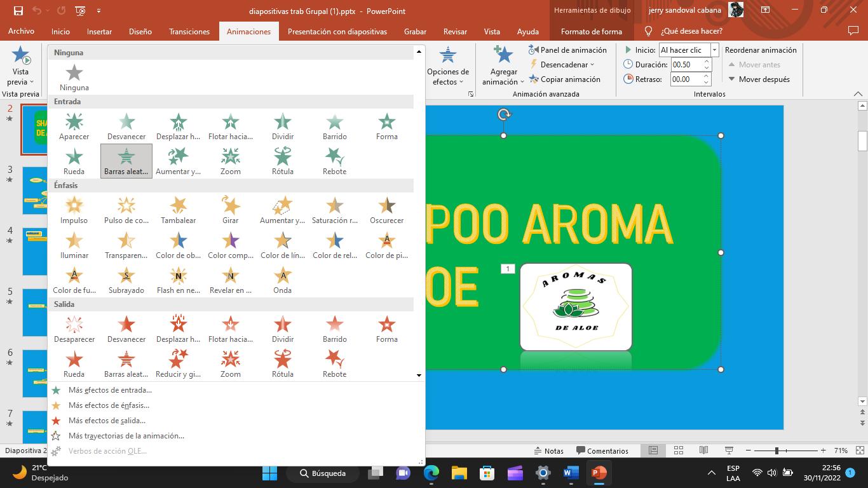Click zoom in plus button
The image size is (868, 488).
[824, 451]
